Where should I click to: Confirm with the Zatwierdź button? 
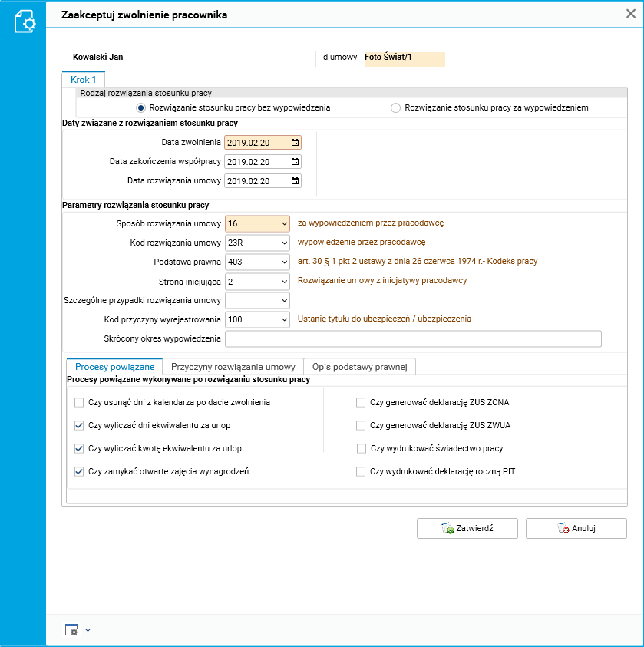pyautogui.click(x=467, y=529)
